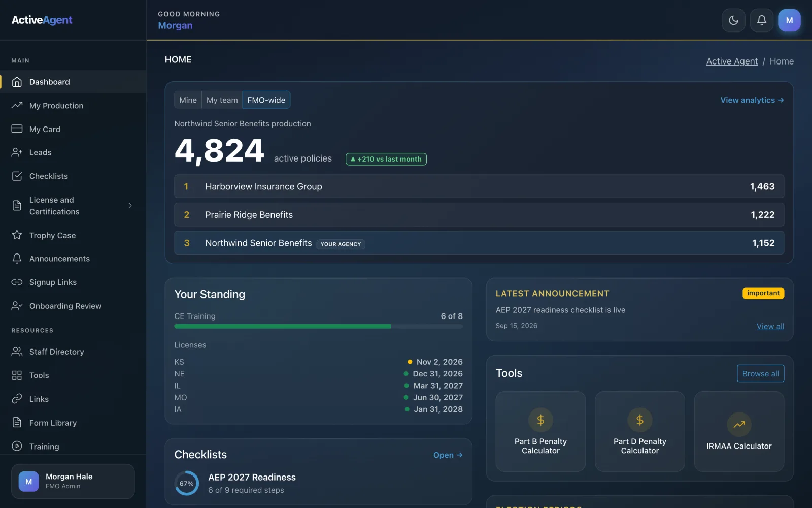This screenshot has height=508, width=812.
Task: Click the 4,824 active policies figure
Action: click(219, 151)
